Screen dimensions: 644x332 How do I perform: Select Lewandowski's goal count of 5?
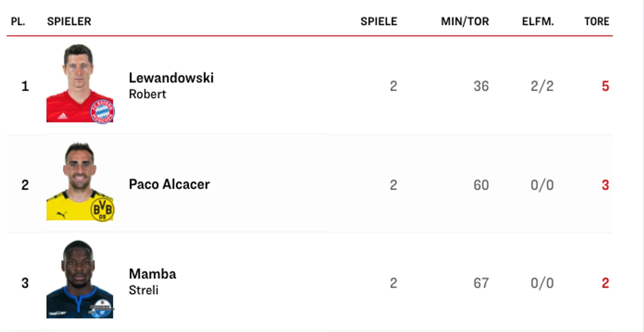click(x=605, y=86)
